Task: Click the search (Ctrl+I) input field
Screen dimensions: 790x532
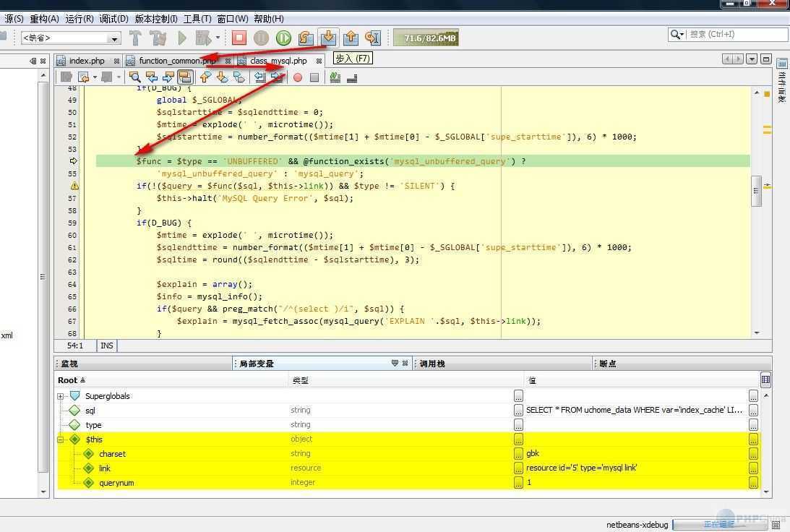Action: point(737,34)
